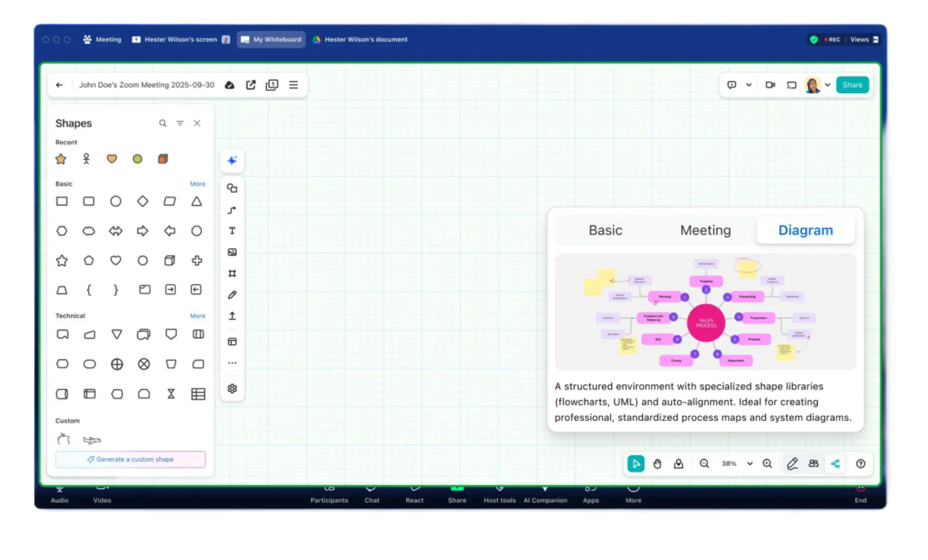Click the presentation screen icon in header
This screenshot has height=560, width=928.
pos(791,85)
